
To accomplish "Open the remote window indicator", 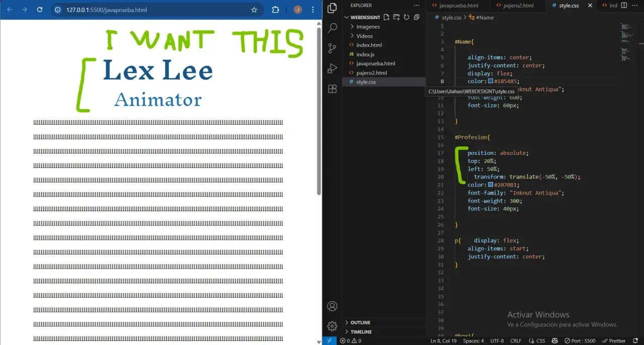I will [x=330, y=340].
